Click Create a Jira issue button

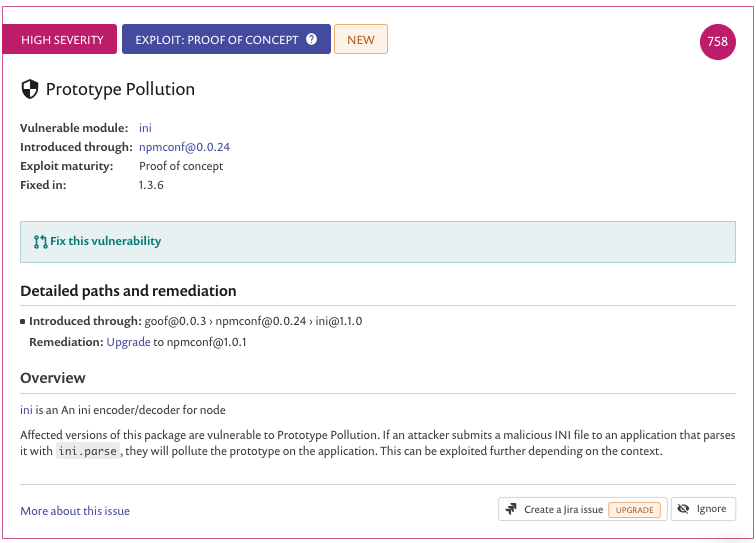coord(582,509)
